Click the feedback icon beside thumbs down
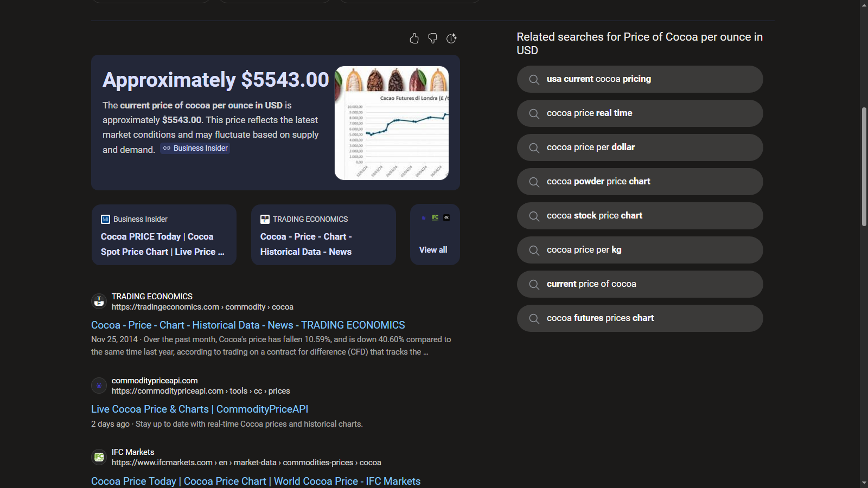 pyautogui.click(x=451, y=38)
